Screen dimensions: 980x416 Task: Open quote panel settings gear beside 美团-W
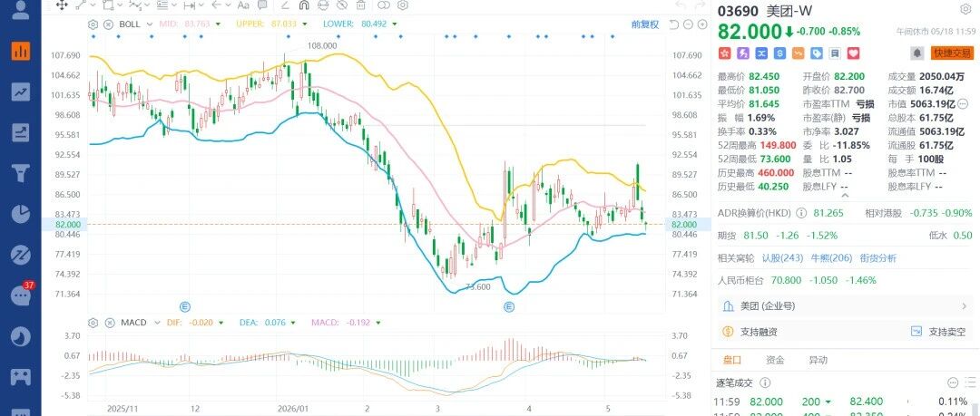click(x=965, y=9)
